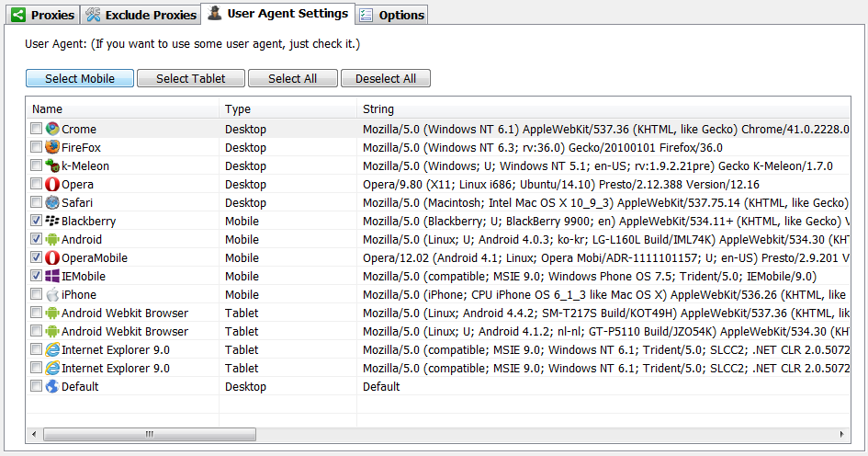868x456 pixels.
Task: Check the Safari checkbox
Action: point(36,201)
